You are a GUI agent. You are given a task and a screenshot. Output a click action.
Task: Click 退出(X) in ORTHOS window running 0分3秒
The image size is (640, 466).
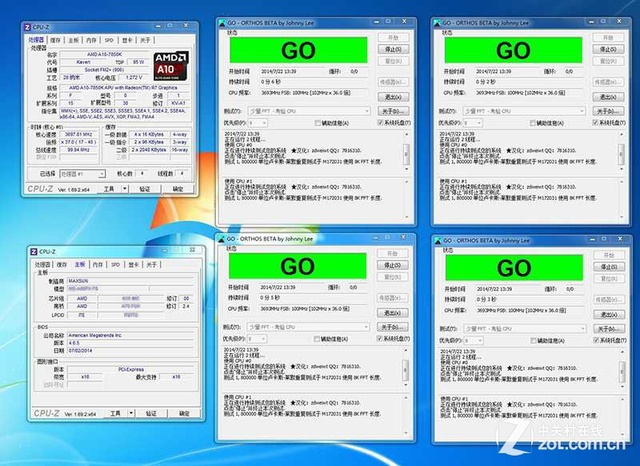(609, 315)
